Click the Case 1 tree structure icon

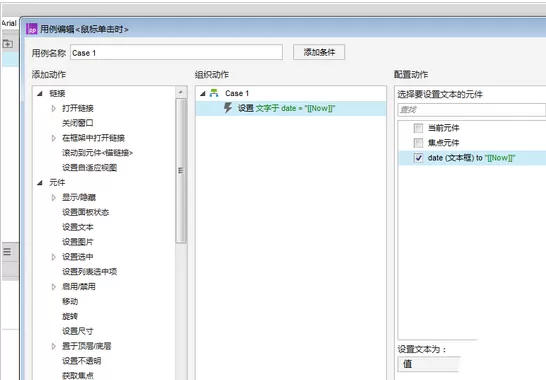point(214,93)
